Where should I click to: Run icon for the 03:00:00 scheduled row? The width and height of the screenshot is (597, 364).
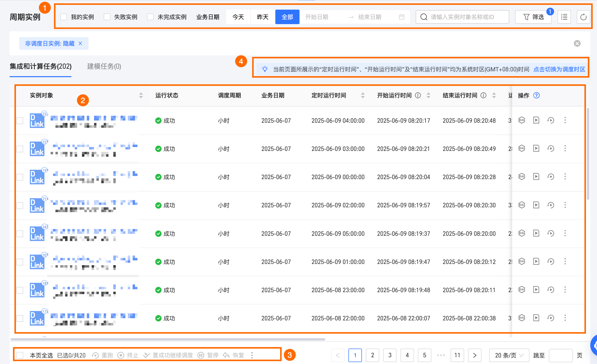click(x=536, y=148)
